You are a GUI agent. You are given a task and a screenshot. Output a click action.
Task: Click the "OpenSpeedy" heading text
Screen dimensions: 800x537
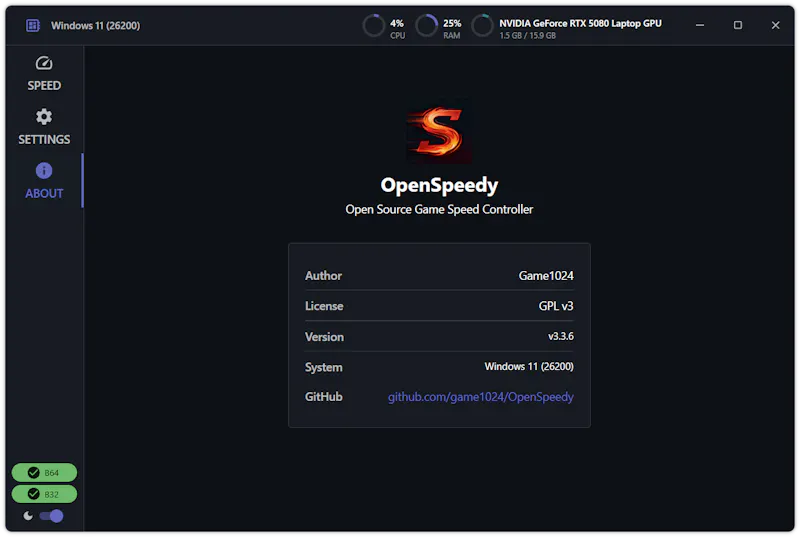click(x=439, y=185)
